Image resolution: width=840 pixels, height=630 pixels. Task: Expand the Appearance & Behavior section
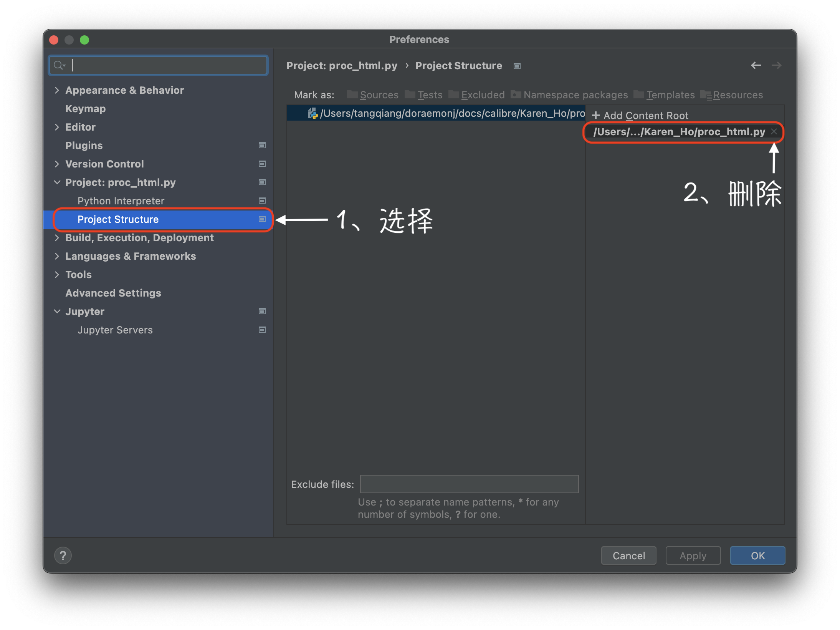click(x=57, y=90)
